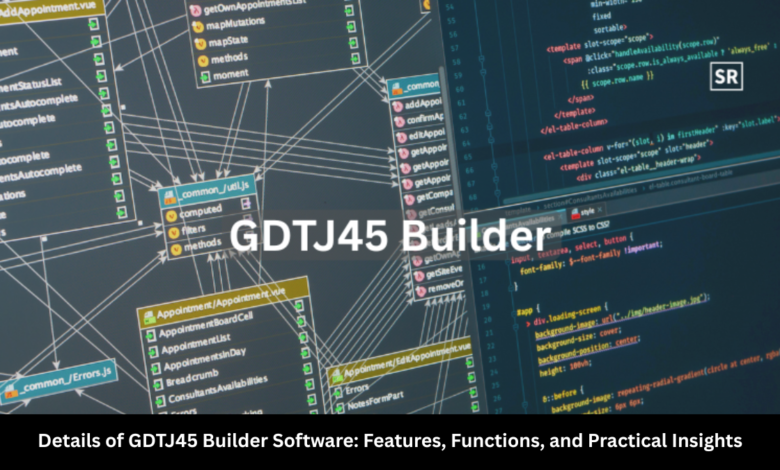The image size is (780, 470).
Task: Click the orange icon beside mapMutations
Action: tap(198, 27)
